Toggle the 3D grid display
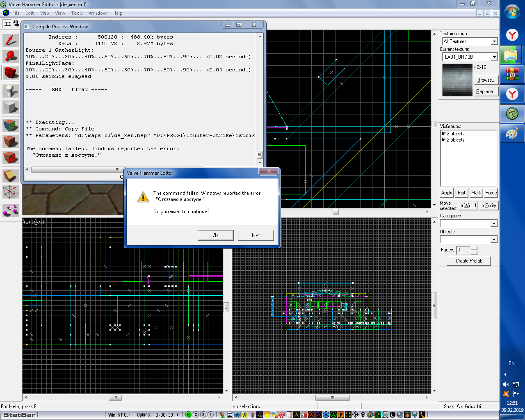Screen dimensions: 525x420 [x=16, y=23]
